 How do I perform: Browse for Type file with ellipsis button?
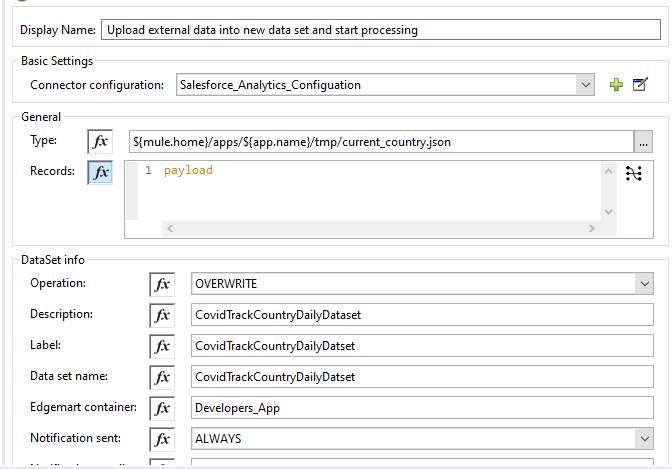643,142
